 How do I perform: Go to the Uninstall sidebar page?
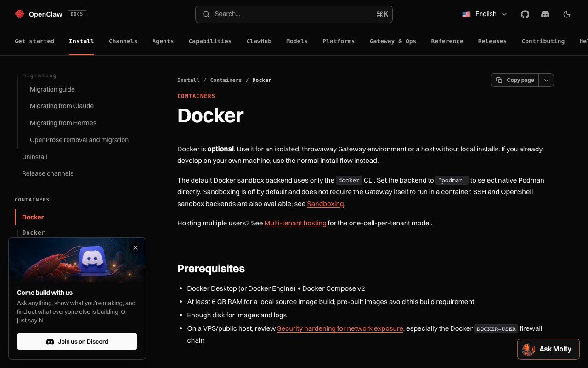pyautogui.click(x=34, y=157)
